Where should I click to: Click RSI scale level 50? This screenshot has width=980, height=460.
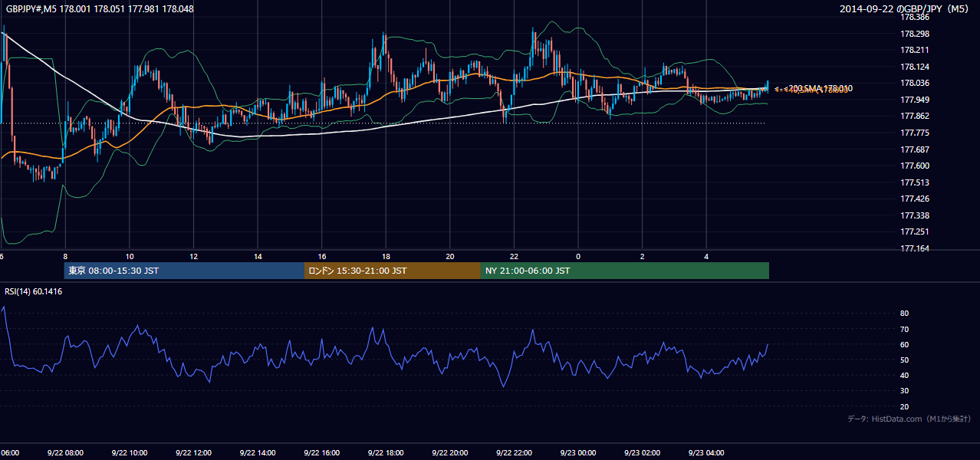point(905,360)
